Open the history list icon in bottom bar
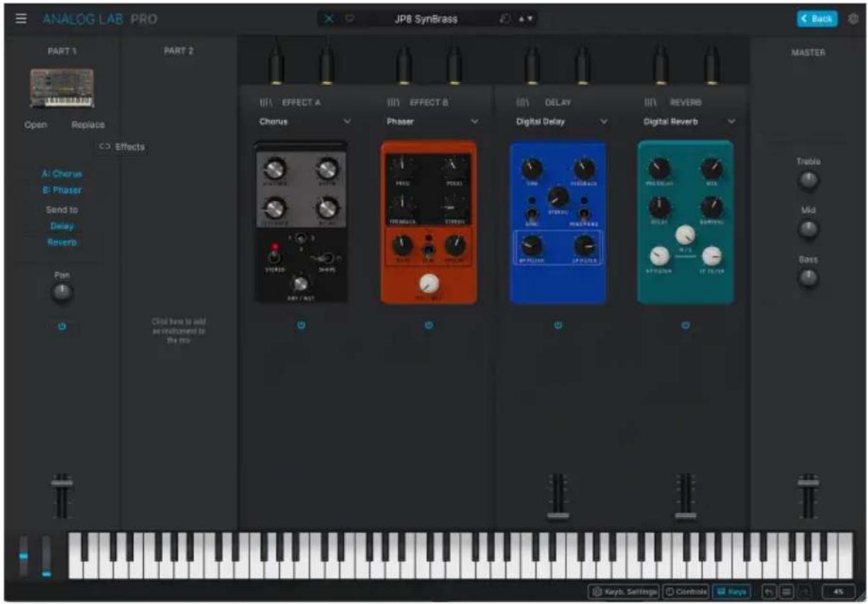 pyautogui.click(x=786, y=591)
